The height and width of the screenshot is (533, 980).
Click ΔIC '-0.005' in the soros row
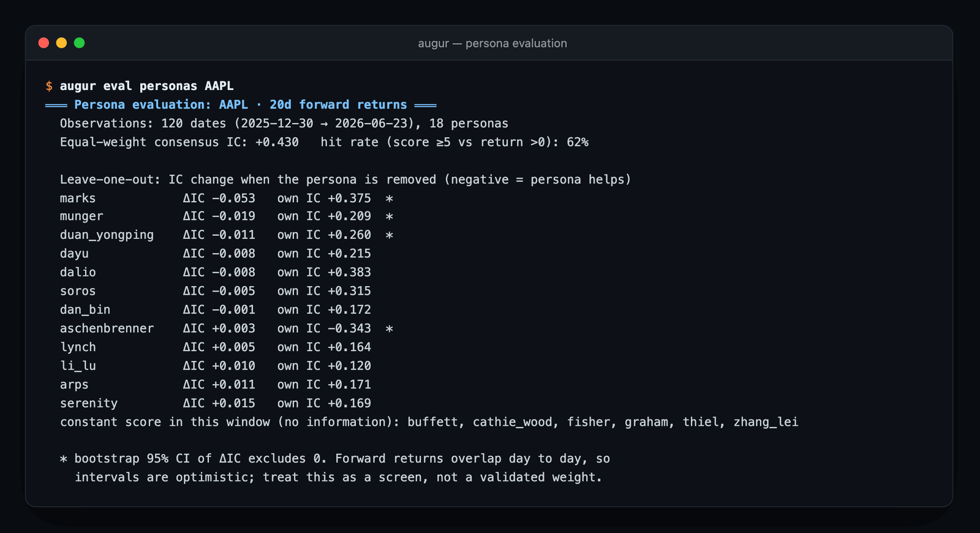tap(233, 291)
